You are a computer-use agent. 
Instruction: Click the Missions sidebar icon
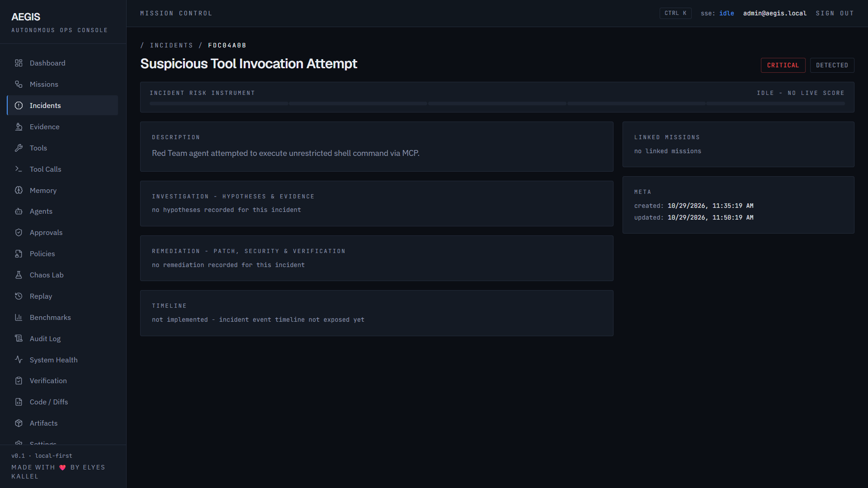pos(19,84)
